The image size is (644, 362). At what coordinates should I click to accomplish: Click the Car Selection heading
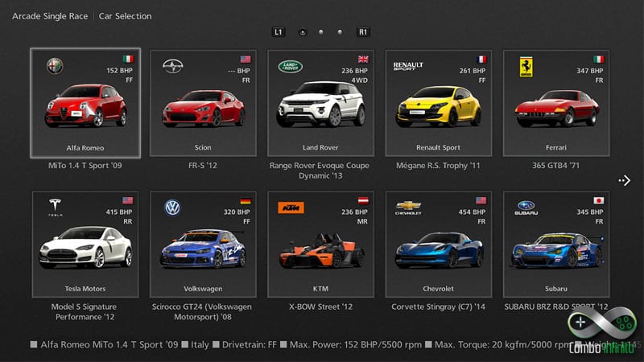[126, 16]
